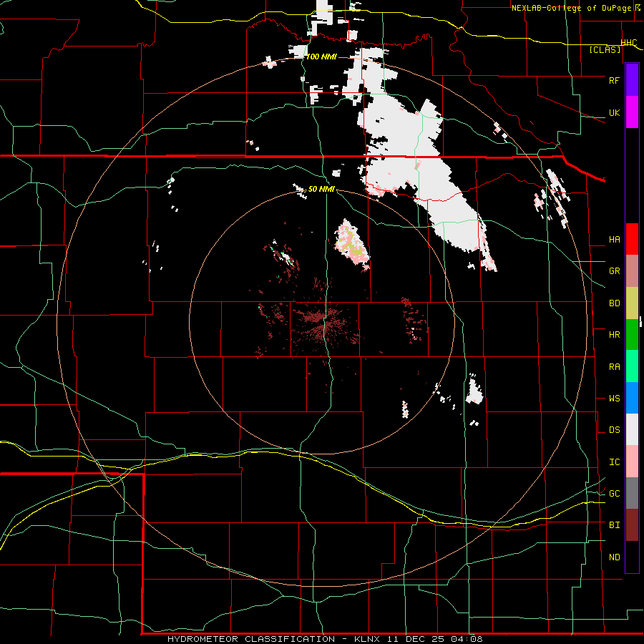The width and height of the screenshot is (644, 644).
Task: Pick the bright green RA legend swatch
Action: 632,366
